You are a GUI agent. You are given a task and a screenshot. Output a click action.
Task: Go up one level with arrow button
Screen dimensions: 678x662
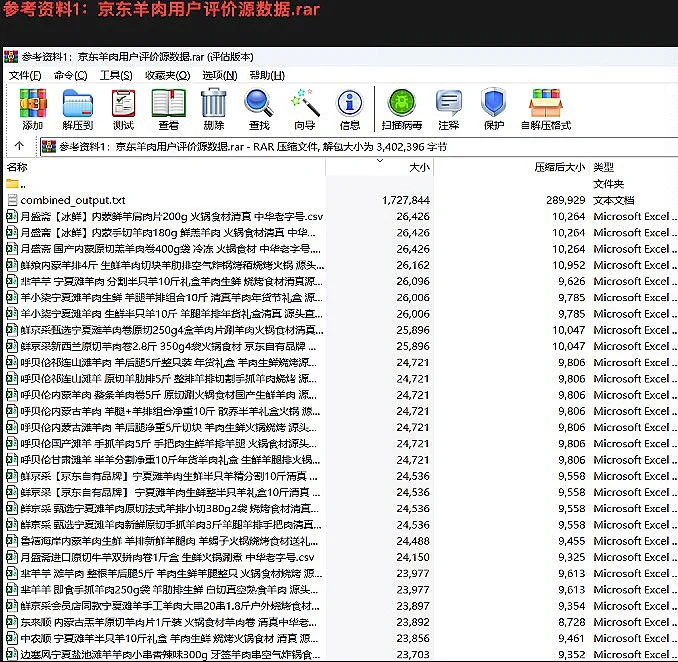pos(19,146)
